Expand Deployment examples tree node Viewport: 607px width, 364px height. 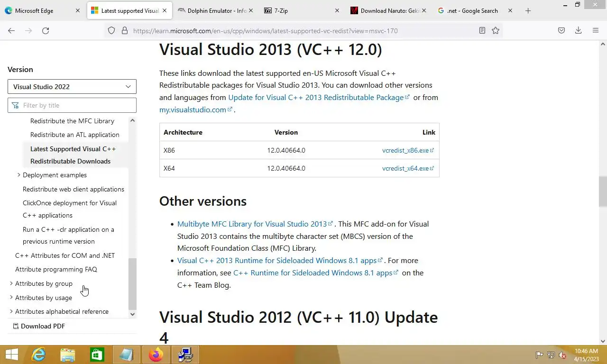coord(18,175)
